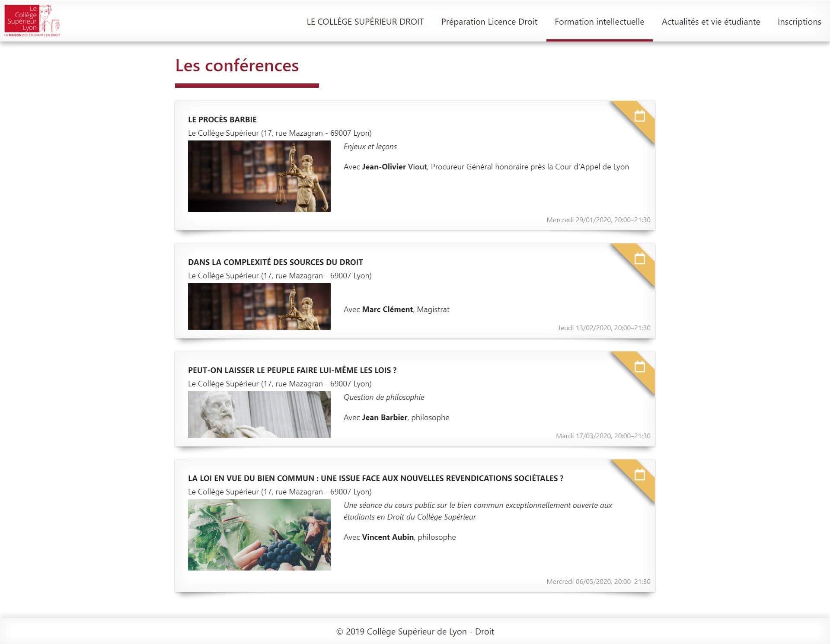Click Les conférences heading
The height and width of the screenshot is (644, 830).
pyautogui.click(x=237, y=66)
